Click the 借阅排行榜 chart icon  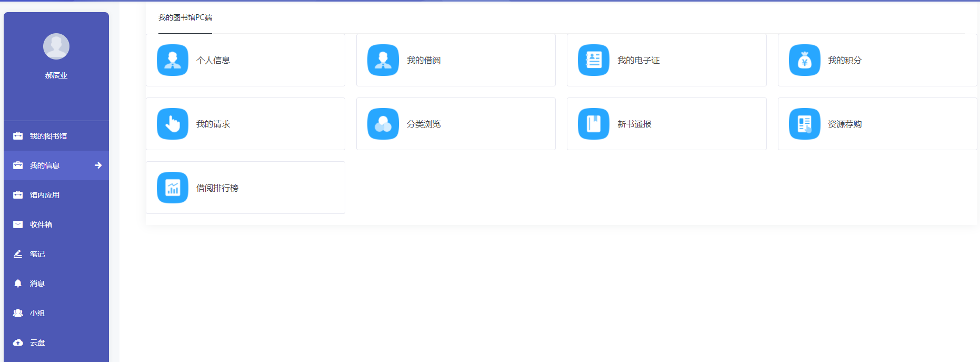click(x=173, y=188)
